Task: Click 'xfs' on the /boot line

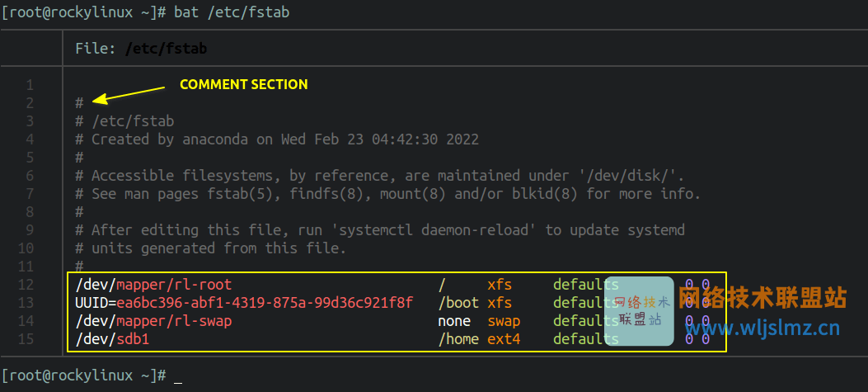Action: click(x=500, y=304)
